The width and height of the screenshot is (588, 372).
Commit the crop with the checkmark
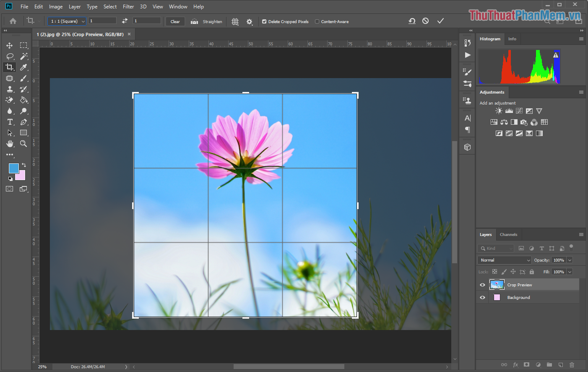pos(440,20)
